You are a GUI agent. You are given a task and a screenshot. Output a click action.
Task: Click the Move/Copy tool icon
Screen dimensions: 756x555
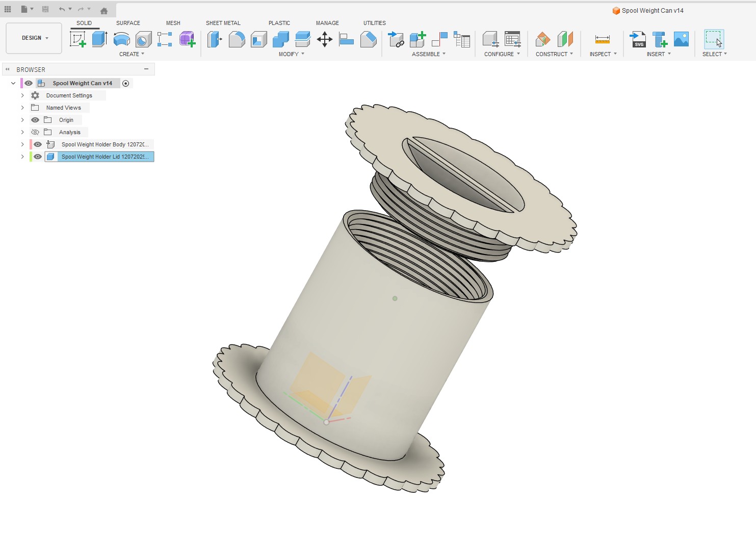tap(325, 39)
